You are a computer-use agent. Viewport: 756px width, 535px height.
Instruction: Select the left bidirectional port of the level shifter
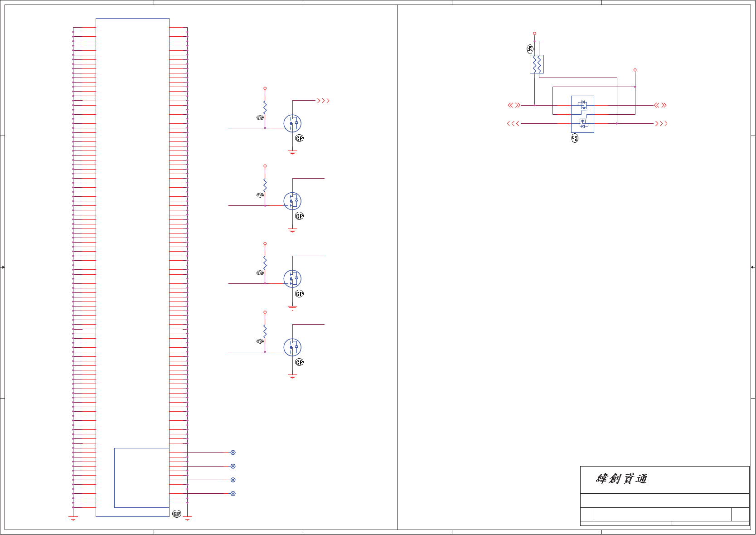point(514,105)
